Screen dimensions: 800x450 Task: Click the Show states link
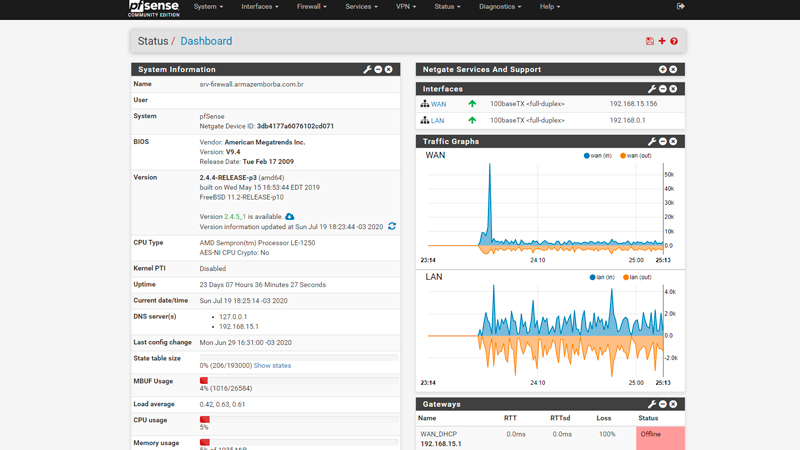pos(272,366)
